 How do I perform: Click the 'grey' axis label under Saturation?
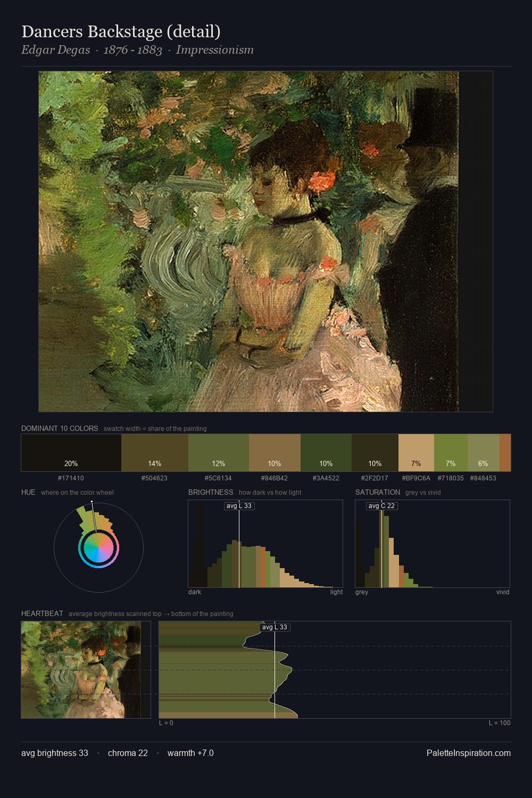click(362, 592)
